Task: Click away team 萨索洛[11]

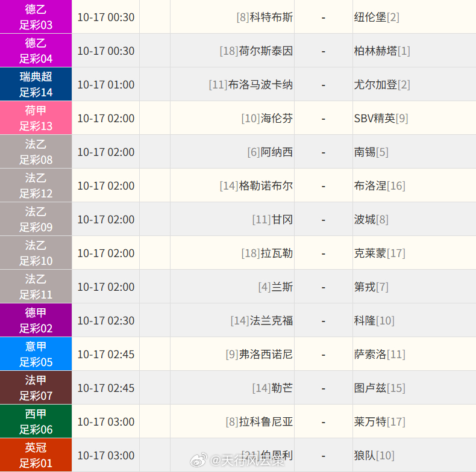Action: 380,354
